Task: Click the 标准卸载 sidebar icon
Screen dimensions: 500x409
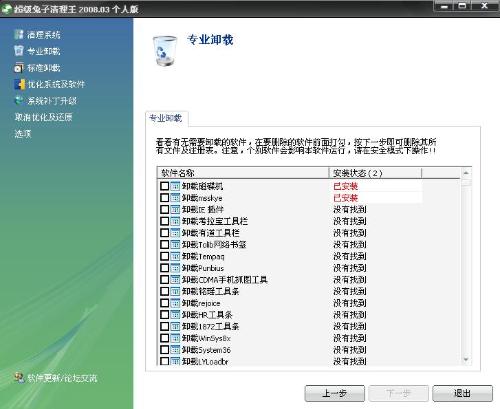Action: [19, 68]
